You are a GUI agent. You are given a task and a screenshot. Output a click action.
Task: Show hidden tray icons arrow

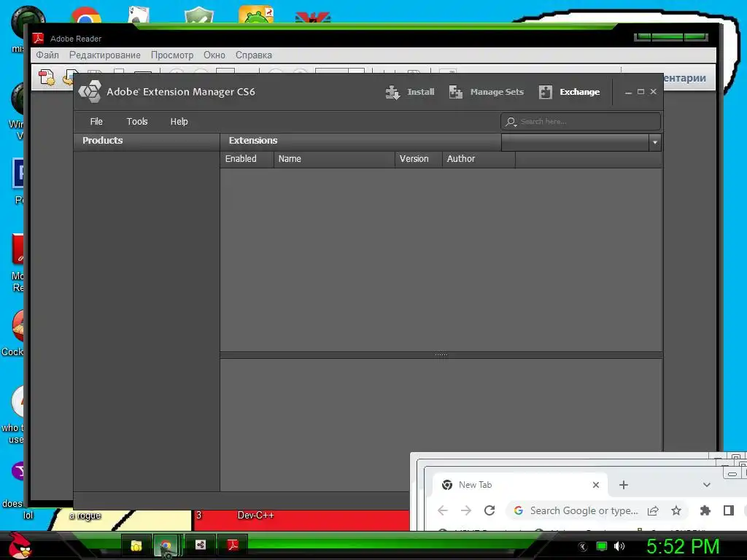(x=583, y=547)
